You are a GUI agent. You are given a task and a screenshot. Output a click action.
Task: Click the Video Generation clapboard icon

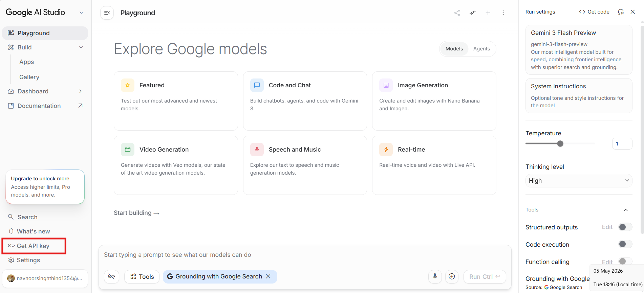pyautogui.click(x=128, y=150)
